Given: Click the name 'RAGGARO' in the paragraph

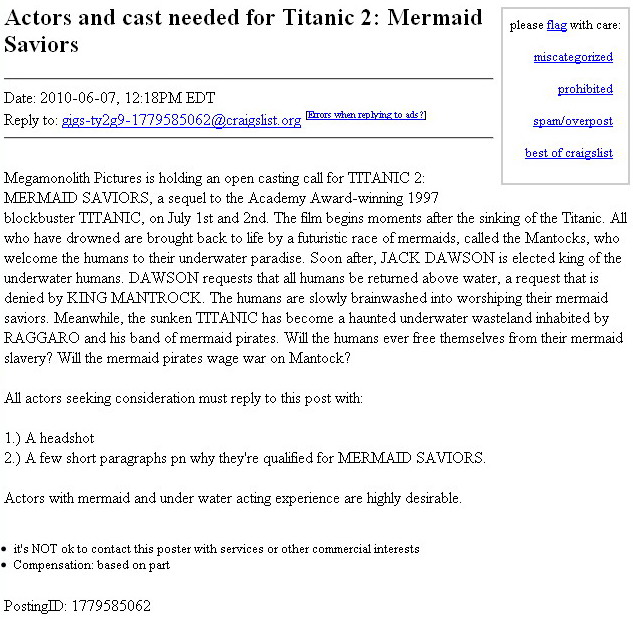Looking at the screenshot, I should (x=42, y=338).
